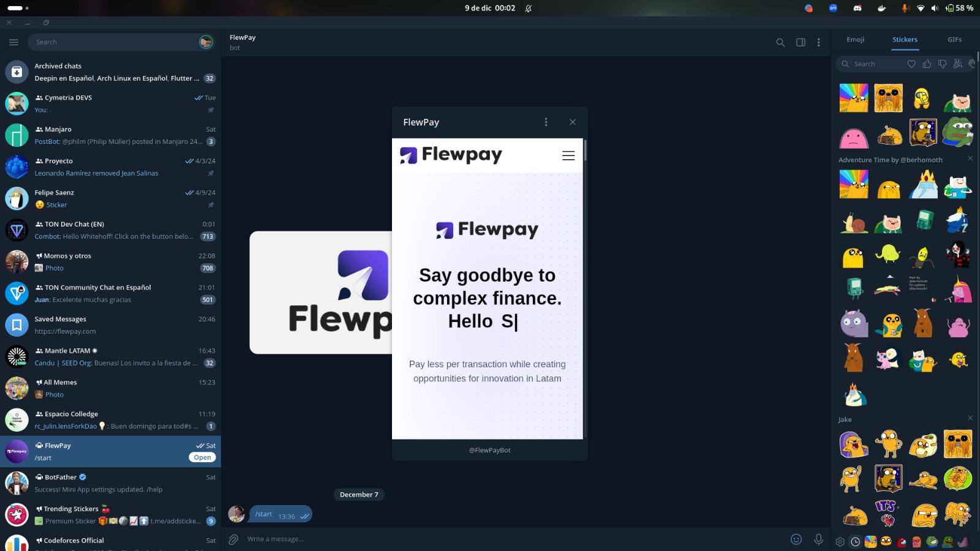This screenshot has width=980, height=551.
Task: Open Momos y otros channel
Action: (x=110, y=262)
